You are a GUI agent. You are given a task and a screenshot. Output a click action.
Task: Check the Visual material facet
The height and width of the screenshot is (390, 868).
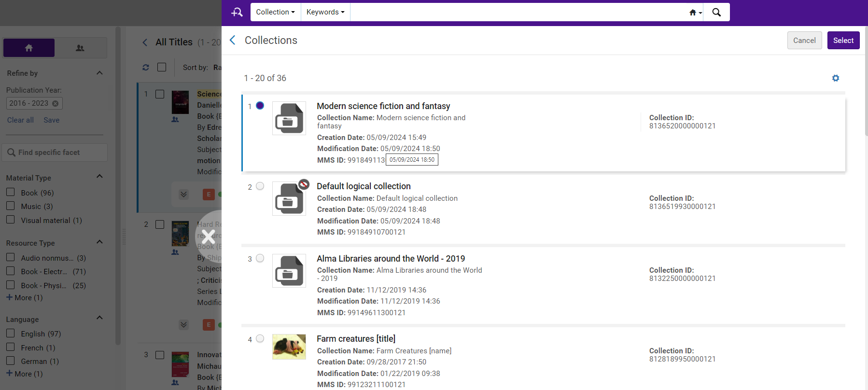[11, 220]
